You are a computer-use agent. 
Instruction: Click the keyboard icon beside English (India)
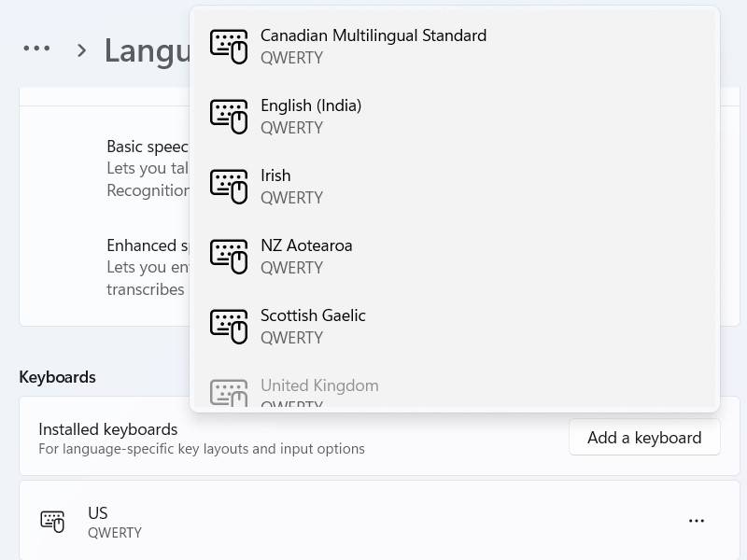tap(229, 115)
